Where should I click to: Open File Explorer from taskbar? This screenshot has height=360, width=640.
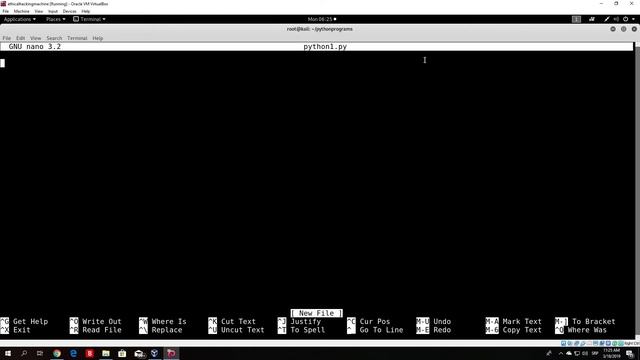(106, 353)
